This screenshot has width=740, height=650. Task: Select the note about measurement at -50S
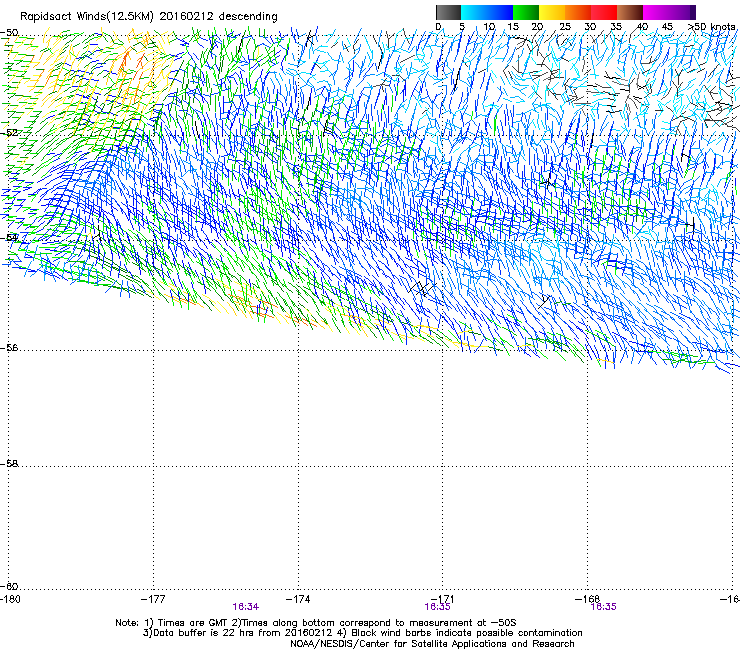(374, 623)
